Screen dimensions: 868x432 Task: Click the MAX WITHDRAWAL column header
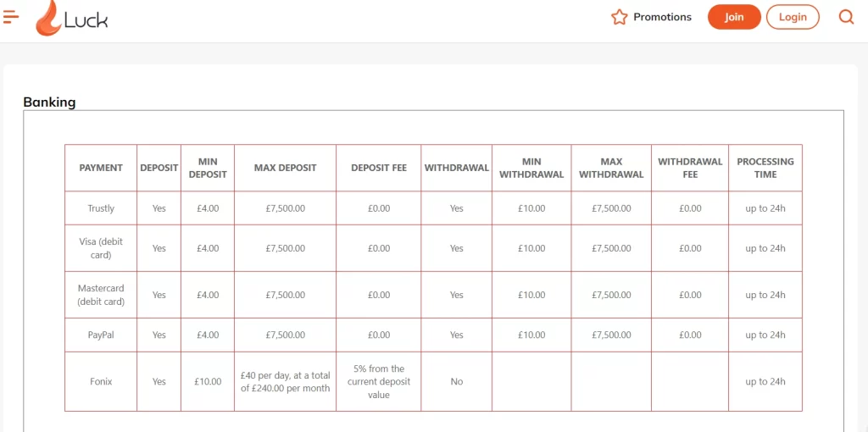tap(611, 169)
